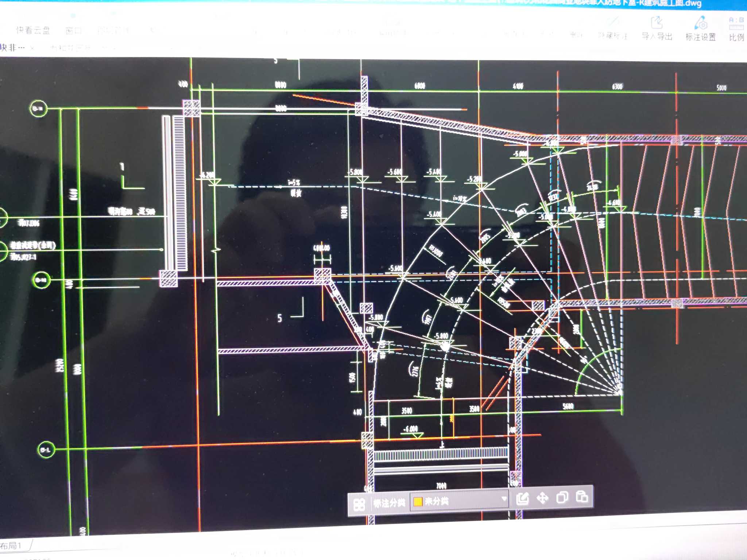Screen dimensions: 747x560
Task: Select the 5600 dimension text
Action: [568, 406]
